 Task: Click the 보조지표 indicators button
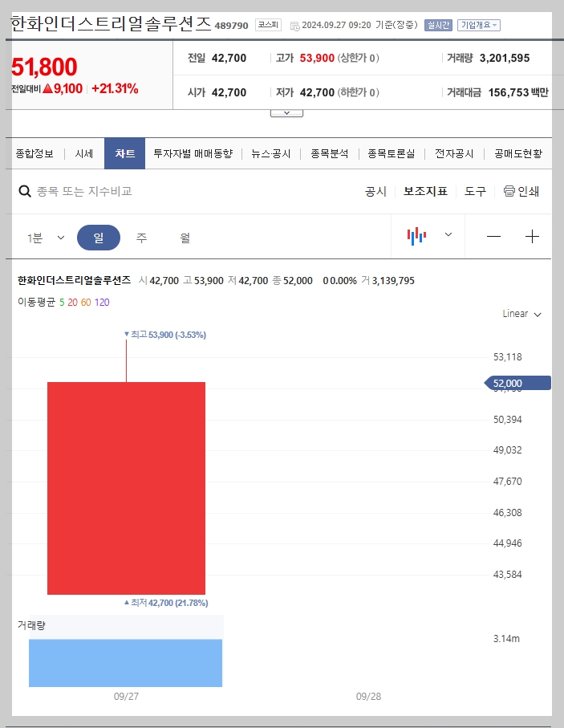pyautogui.click(x=425, y=191)
